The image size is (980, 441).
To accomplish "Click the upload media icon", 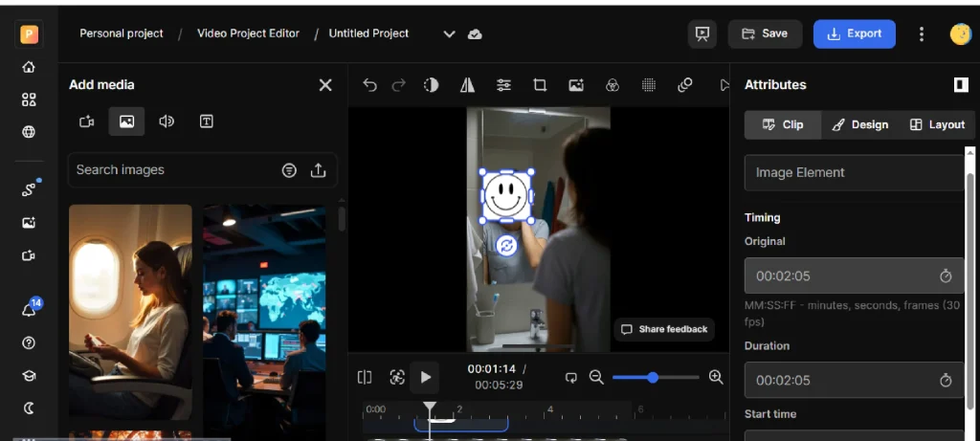I will pyautogui.click(x=319, y=170).
